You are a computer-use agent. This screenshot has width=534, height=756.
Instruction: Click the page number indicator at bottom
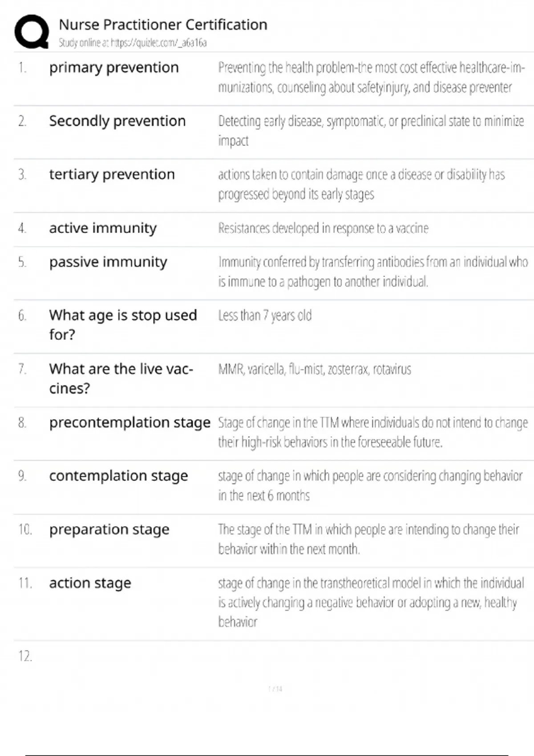coord(275,689)
